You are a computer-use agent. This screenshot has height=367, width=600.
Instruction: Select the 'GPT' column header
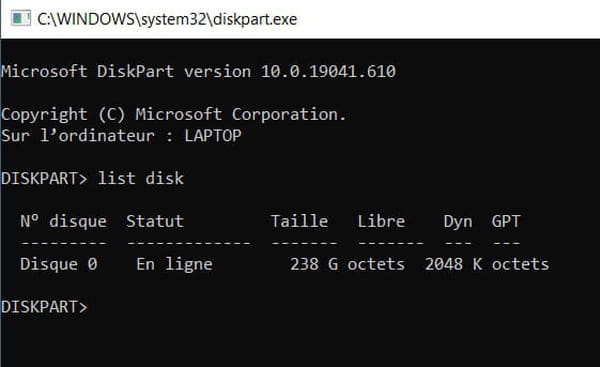[506, 221]
